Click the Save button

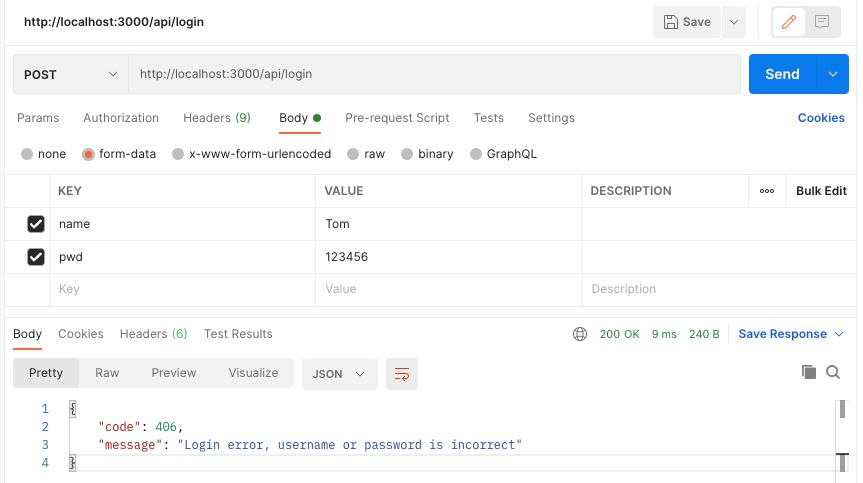(687, 22)
